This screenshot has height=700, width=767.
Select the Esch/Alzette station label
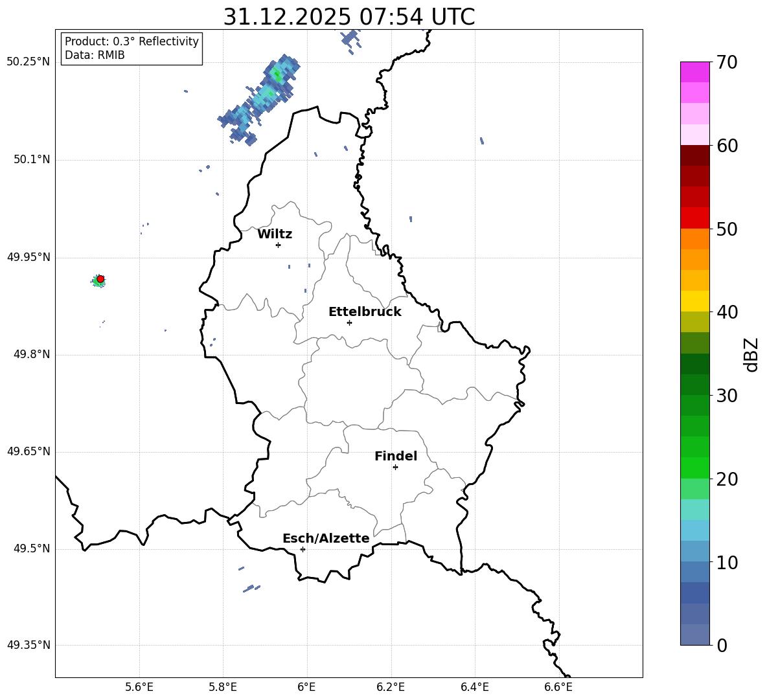326,538
